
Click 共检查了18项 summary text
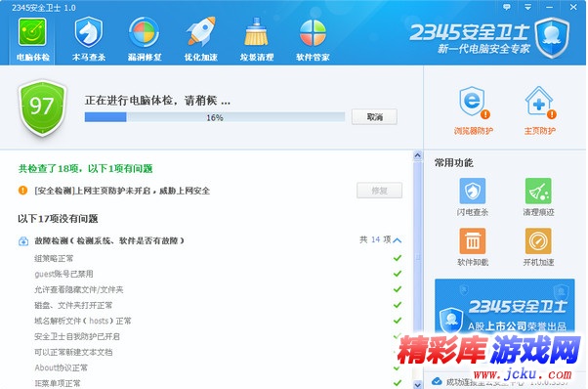click(86, 169)
